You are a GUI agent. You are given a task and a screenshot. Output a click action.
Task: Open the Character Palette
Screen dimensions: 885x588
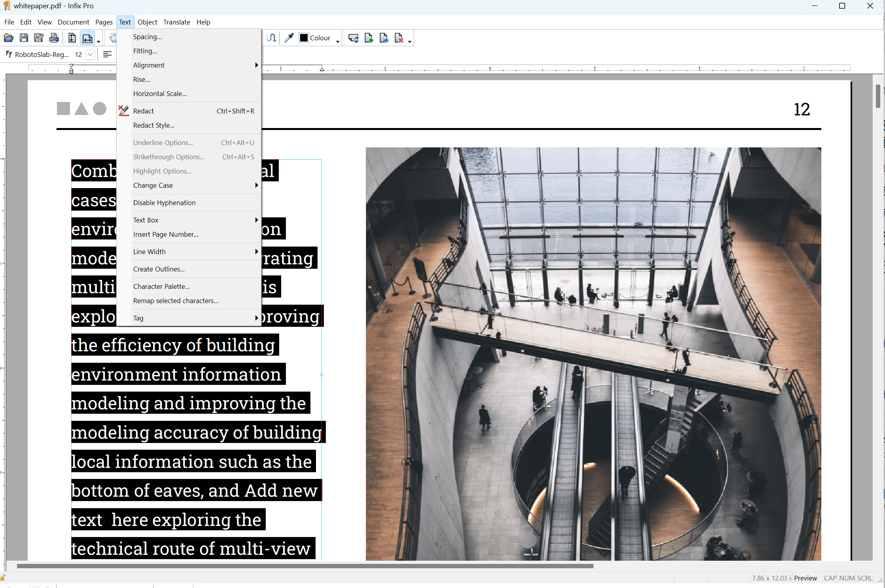coord(161,286)
